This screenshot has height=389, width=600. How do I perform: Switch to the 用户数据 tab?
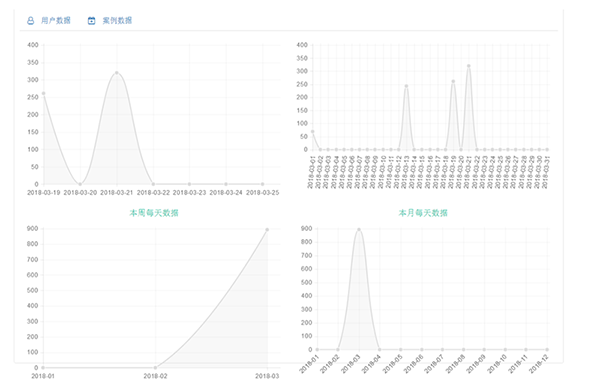pos(56,21)
